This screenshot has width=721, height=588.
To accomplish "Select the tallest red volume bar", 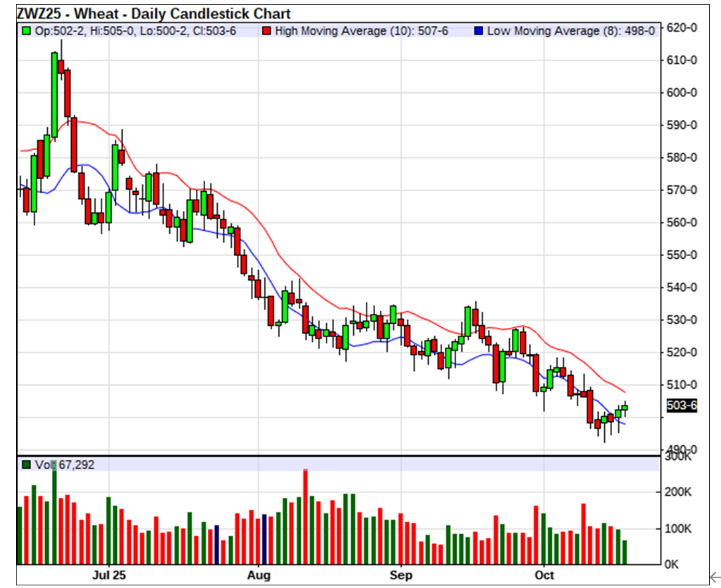I will [x=305, y=516].
